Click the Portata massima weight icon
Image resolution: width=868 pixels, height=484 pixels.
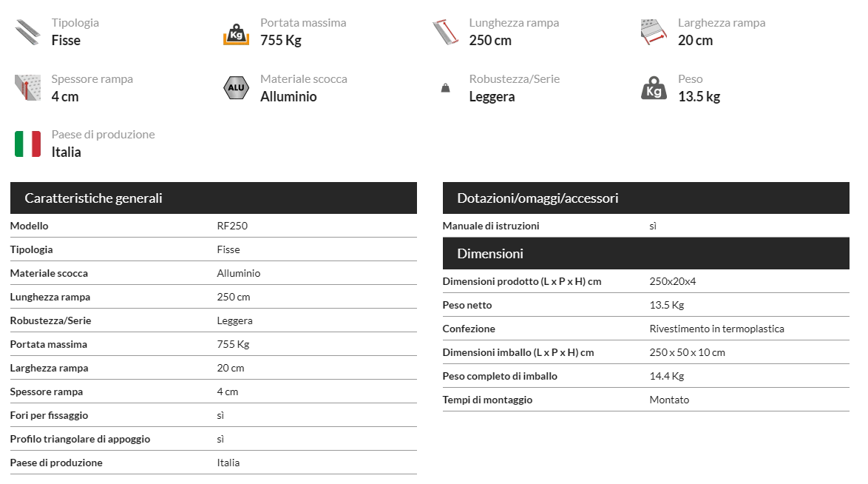pos(237,34)
